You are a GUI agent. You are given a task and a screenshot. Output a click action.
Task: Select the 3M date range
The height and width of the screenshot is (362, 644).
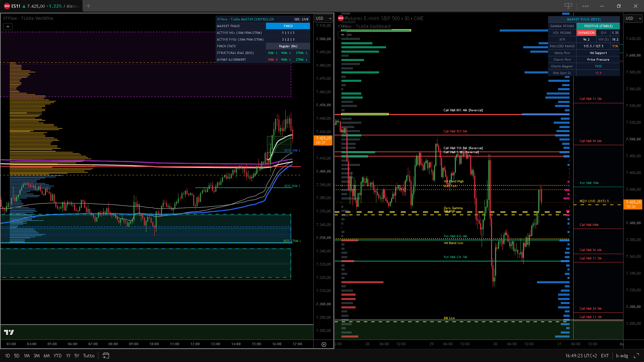pos(37,356)
